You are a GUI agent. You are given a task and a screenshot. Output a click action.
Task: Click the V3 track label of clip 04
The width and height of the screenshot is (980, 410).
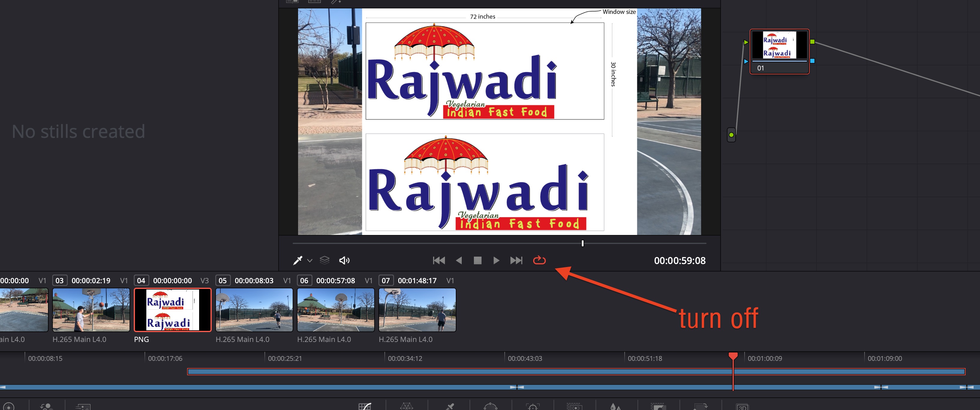point(205,281)
